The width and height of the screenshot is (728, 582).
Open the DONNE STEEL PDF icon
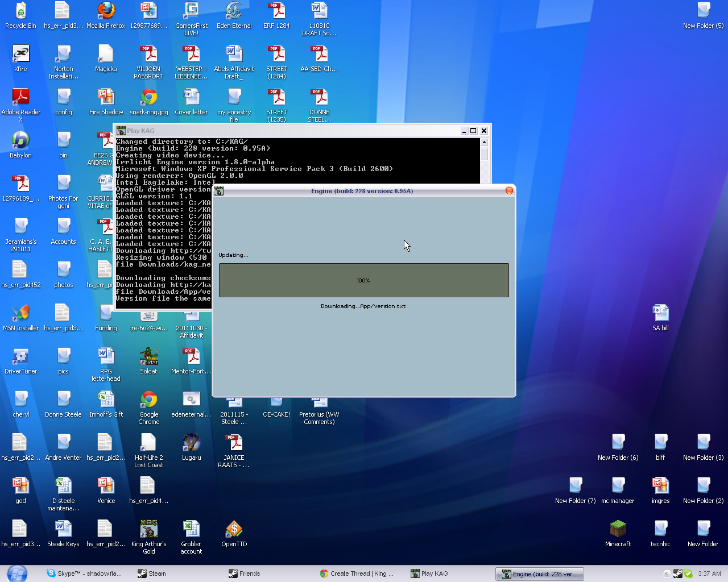tap(319, 106)
